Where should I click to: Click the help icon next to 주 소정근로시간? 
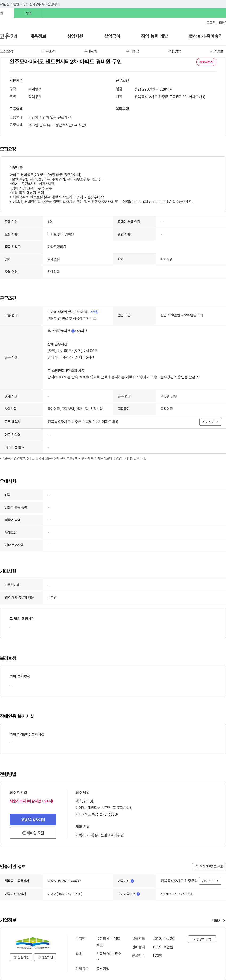point(73,331)
